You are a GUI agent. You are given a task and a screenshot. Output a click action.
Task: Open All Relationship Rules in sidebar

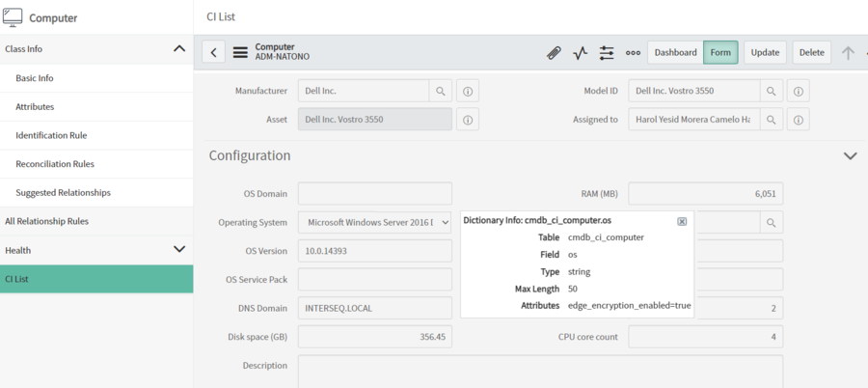coord(96,221)
